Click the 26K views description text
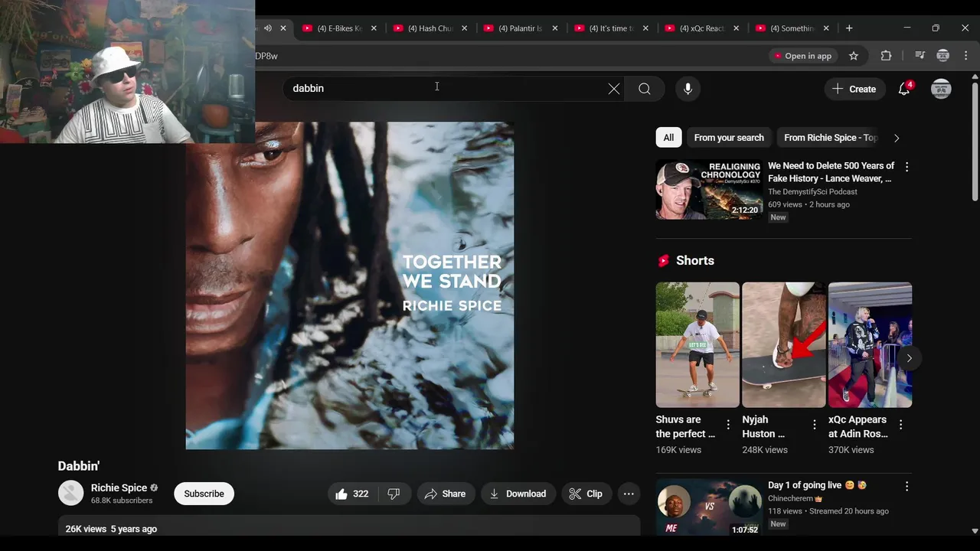This screenshot has height=551, width=980. coord(111,529)
